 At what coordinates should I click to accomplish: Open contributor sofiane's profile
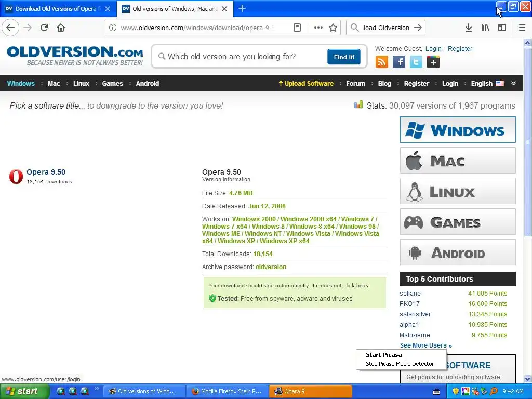coord(410,293)
